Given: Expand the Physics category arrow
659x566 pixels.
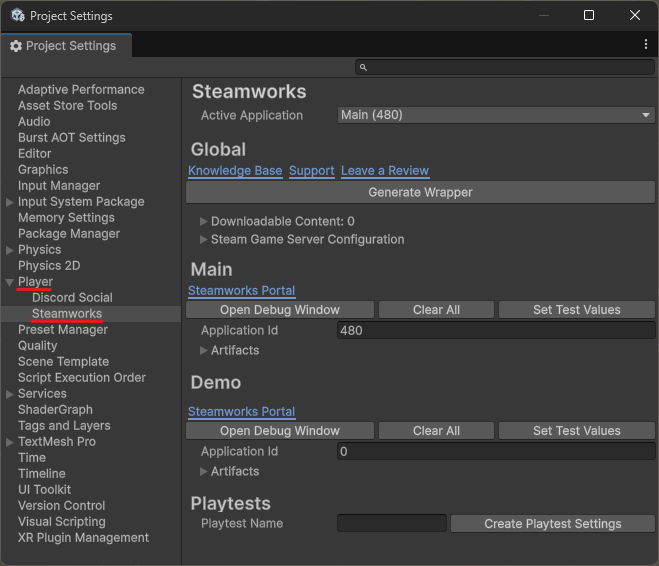Looking at the screenshot, I should point(10,250).
